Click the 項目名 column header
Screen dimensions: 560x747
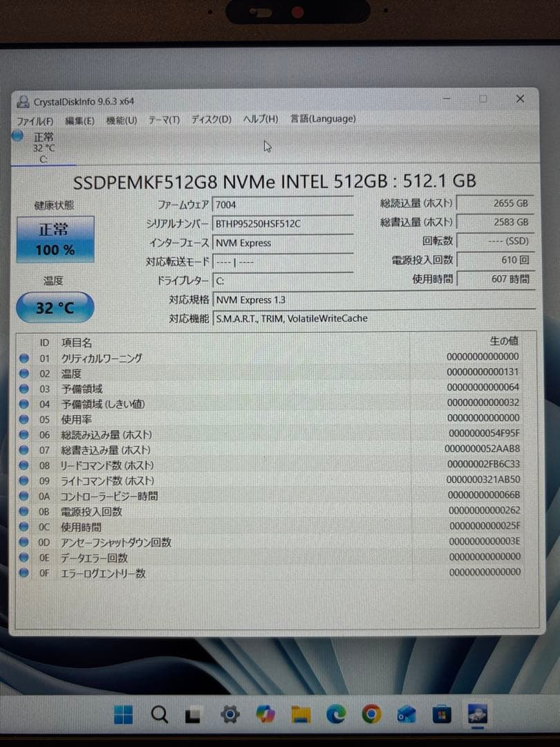point(76,342)
